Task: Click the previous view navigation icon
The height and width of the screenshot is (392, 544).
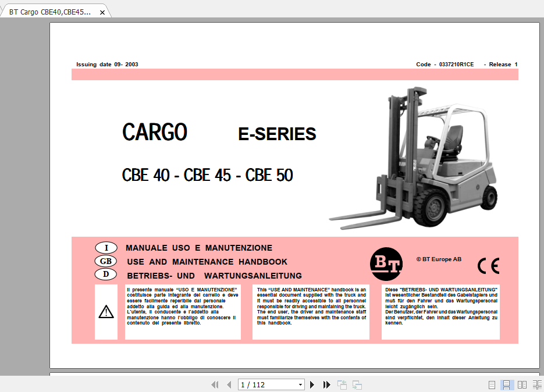Action: point(342,384)
